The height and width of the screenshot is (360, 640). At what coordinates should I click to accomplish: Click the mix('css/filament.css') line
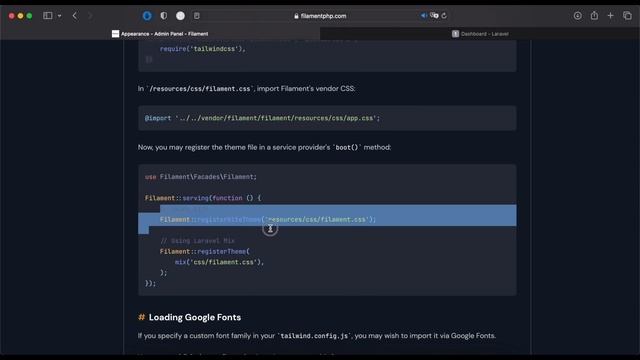(x=220, y=262)
